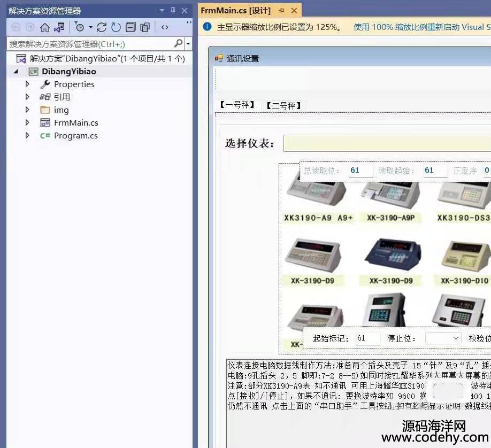Click the 起始标记 value field

point(368,338)
